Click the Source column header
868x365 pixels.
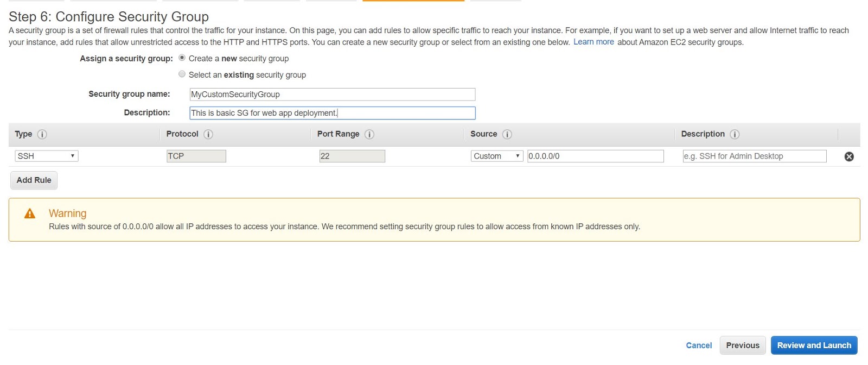click(484, 134)
